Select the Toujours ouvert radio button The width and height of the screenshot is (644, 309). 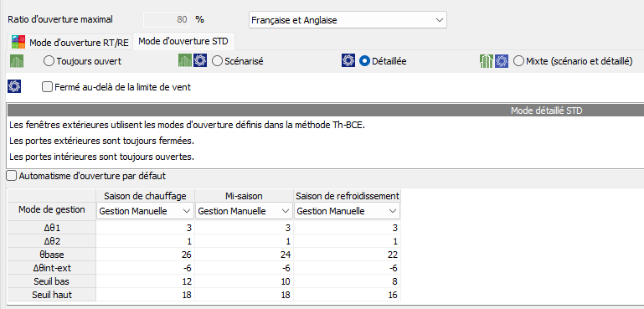click(x=49, y=61)
